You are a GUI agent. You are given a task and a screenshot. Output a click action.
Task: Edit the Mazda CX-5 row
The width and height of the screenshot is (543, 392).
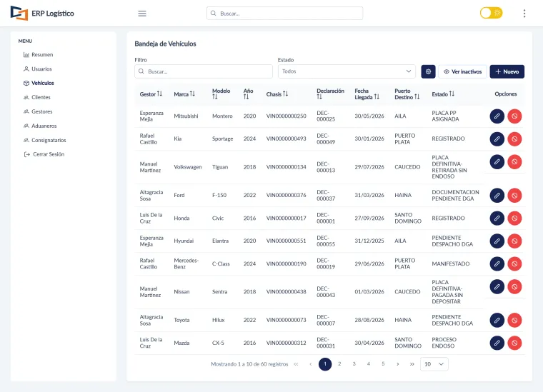coord(497,343)
